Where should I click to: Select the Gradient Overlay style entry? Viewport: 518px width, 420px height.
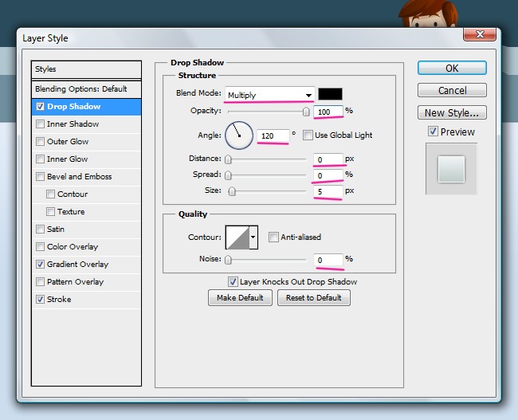77,265
